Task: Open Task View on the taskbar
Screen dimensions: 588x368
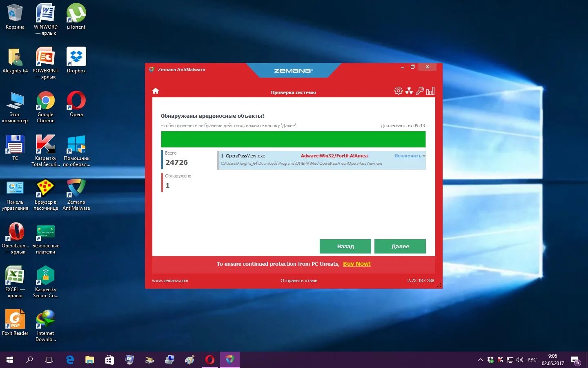Action: (x=49, y=360)
